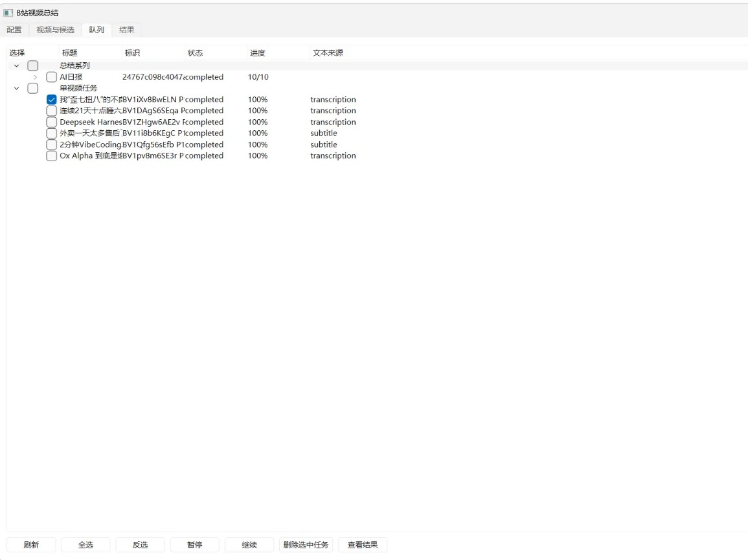This screenshot has width=748, height=560.
Task: Collapse the 单视频任务 group chevron
Action: (x=17, y=88)
